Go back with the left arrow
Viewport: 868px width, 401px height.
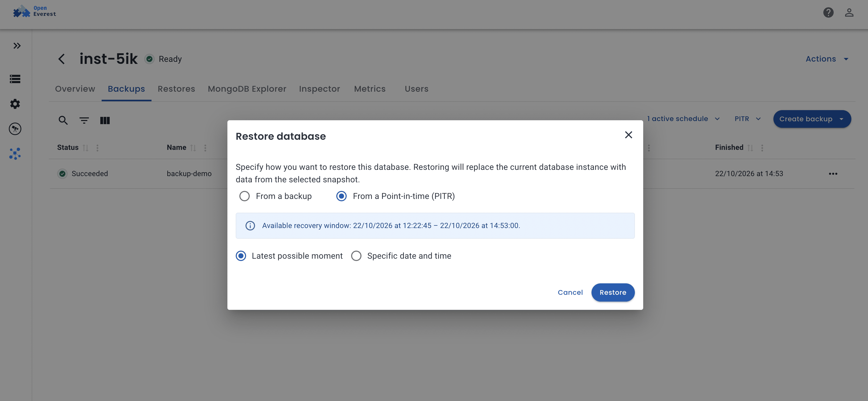tap(61, 59)
